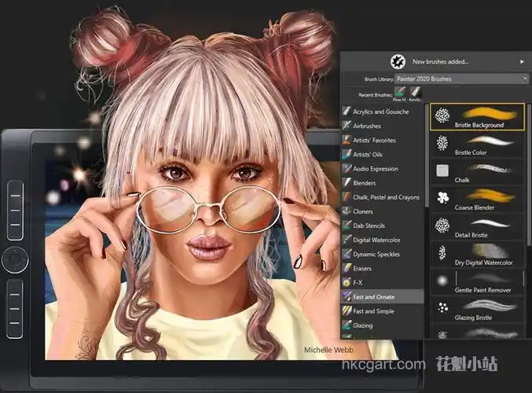Click the Acrylics and Gouache category icon
Image resolution: width=532 pixels, height=393 pixels.
click(346, 112)
